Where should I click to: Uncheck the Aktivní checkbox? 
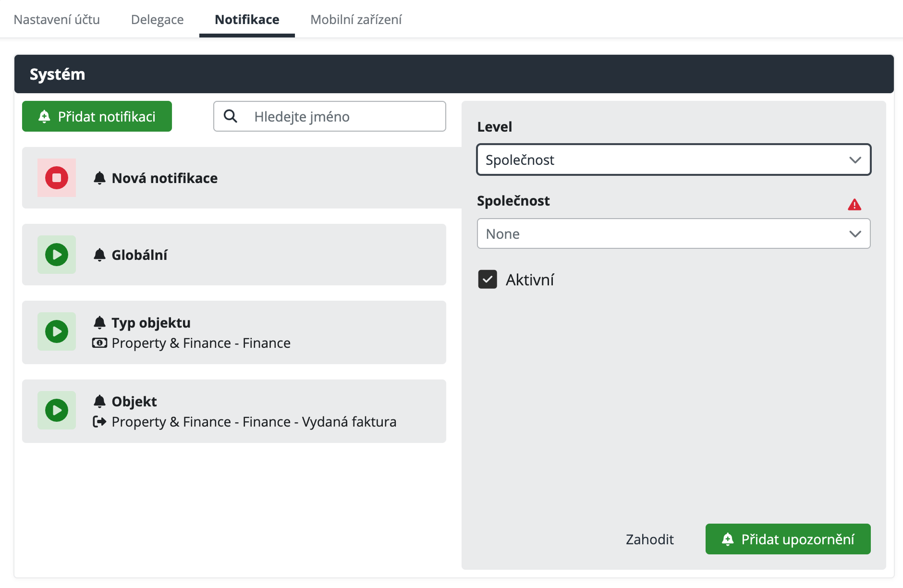pos(488,279)
